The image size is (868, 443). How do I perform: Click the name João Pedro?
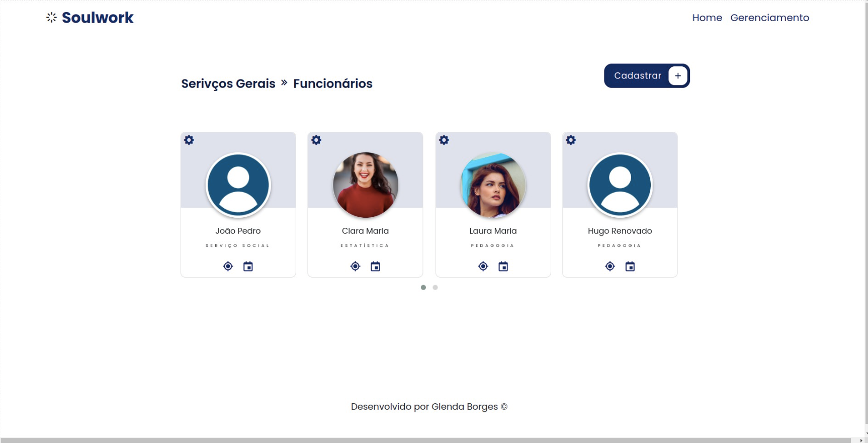238,231
